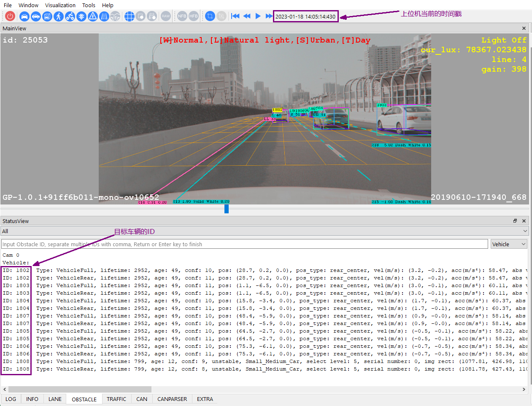Open the Visualization menu
This screenshot has width=532, height=406.
(x=60, y=5)
